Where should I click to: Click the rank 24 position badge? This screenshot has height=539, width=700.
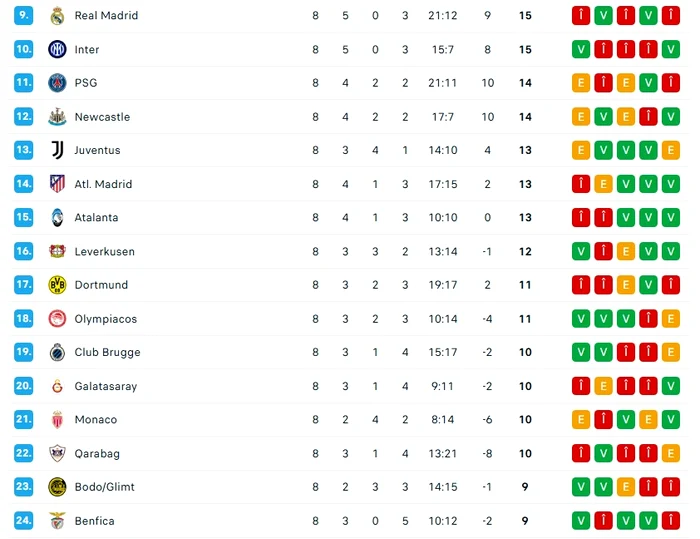24,520
